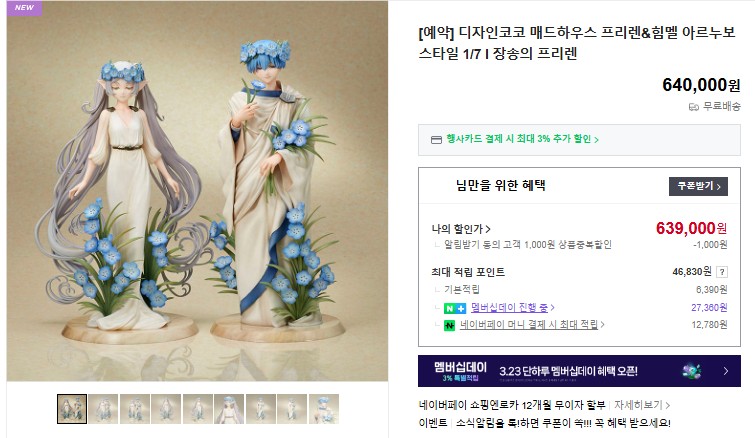Click the Naver Pay N icon
Screen dimensions: 755x438
pyautogui.click(x=449, y=325)
